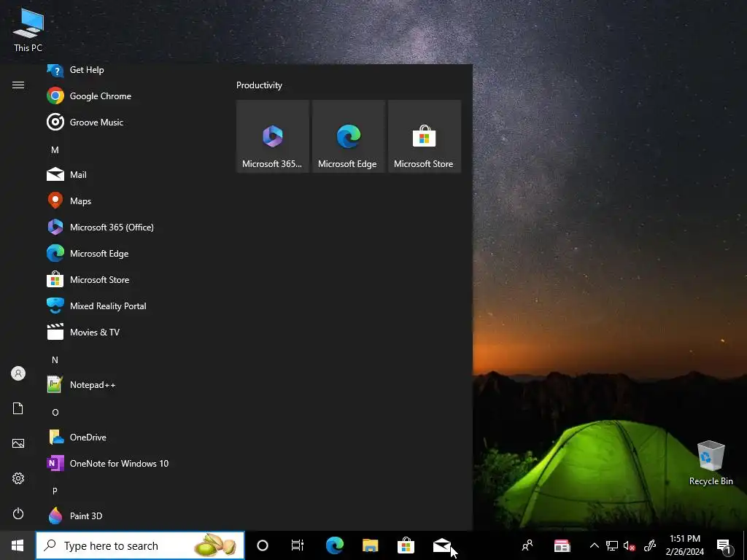
Task: Click the Windows Start button
Action: (x=18, y=545)
